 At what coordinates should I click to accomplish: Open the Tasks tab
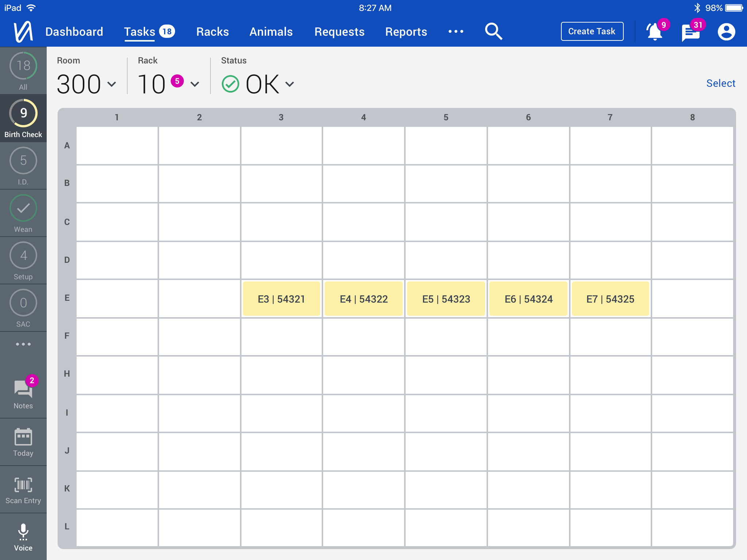pos(140,32)
